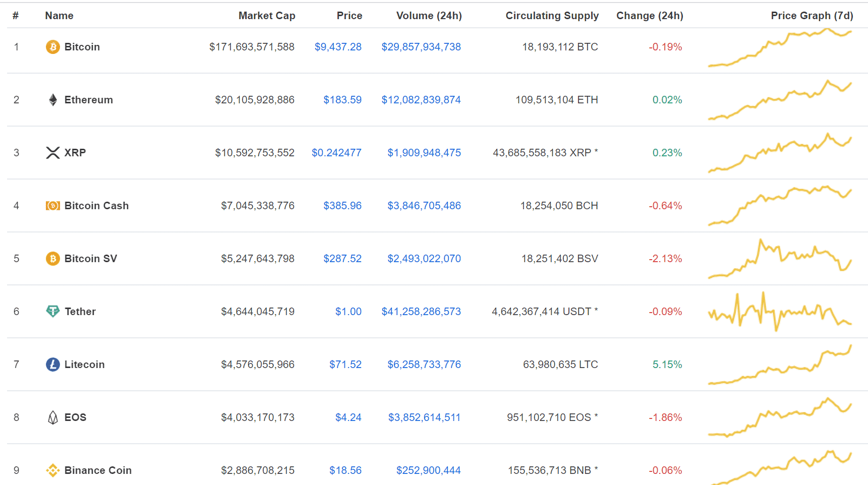Click the Binance Coin logo icon
This screenshot has height=485, width=868.
[x=53, y=470]
